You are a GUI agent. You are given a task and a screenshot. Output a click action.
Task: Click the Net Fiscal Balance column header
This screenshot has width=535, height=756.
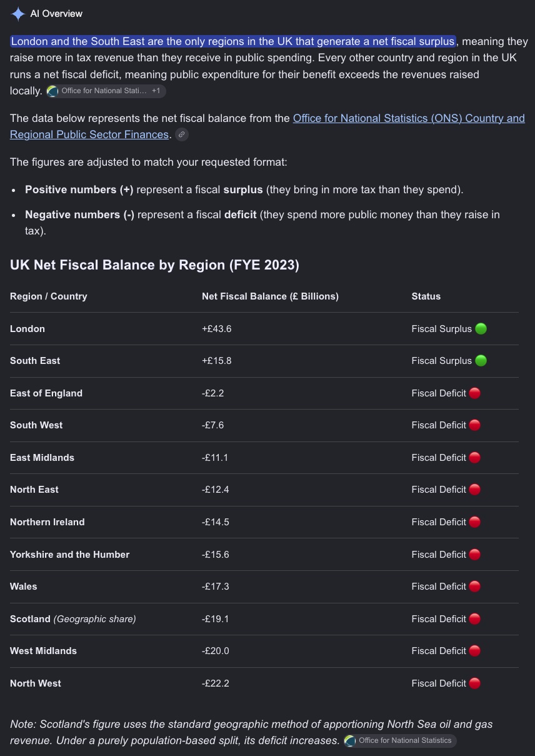(270, 296)
